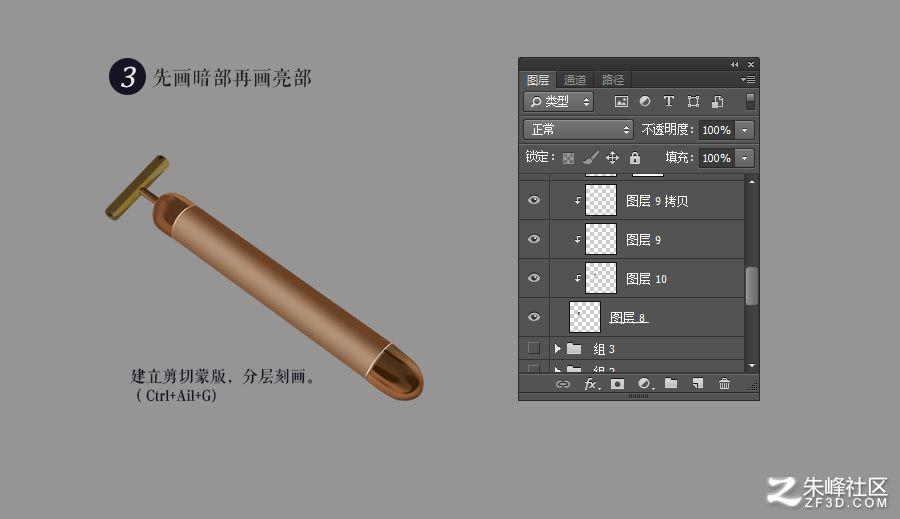Image resolution: width=900 pixels, height=519 pixels.
Task: Select the 图层 (Layers) tab
Action: [x=538, y=80]
